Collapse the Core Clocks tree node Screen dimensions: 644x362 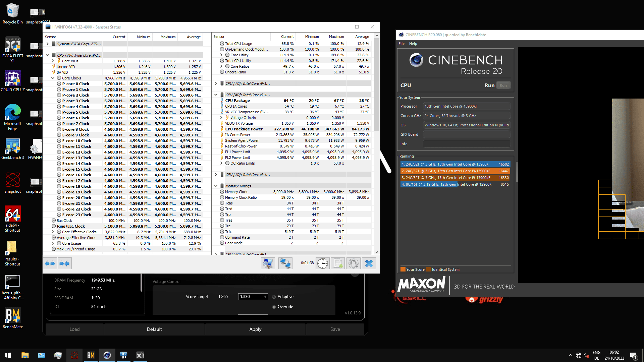pyautogui.click(x=53, y=78)
